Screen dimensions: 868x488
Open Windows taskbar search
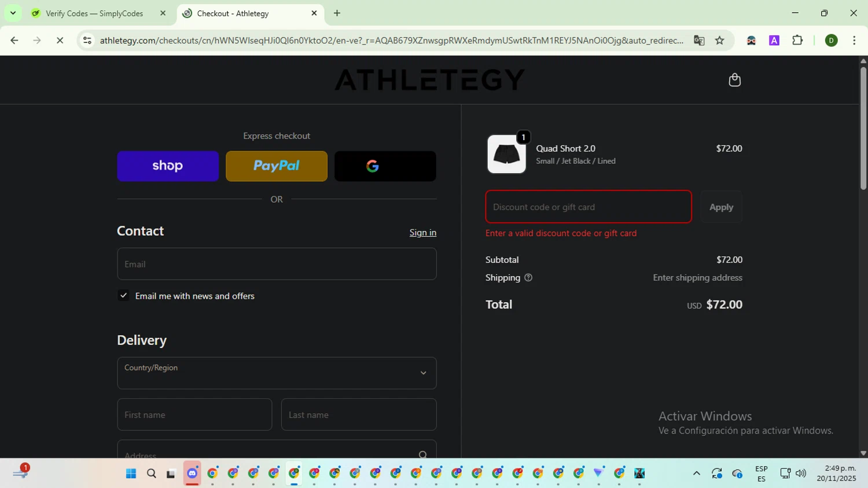click(151, 474)
